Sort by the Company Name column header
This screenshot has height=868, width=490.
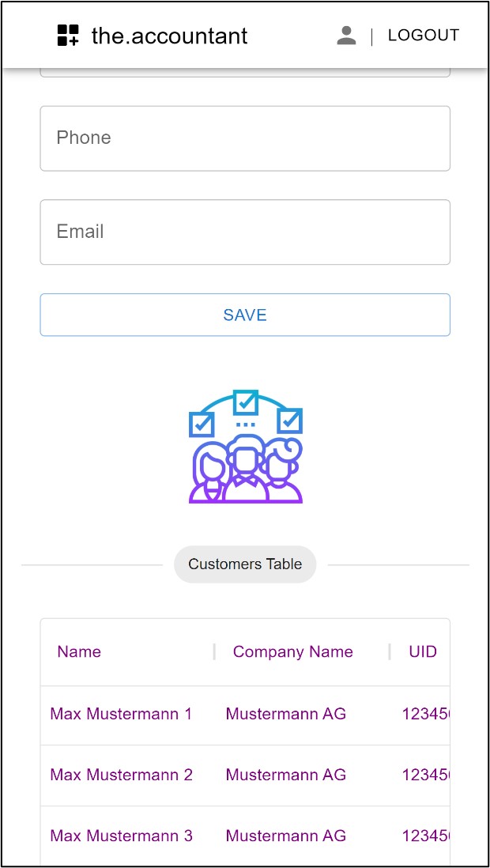[x=293, y=651]
